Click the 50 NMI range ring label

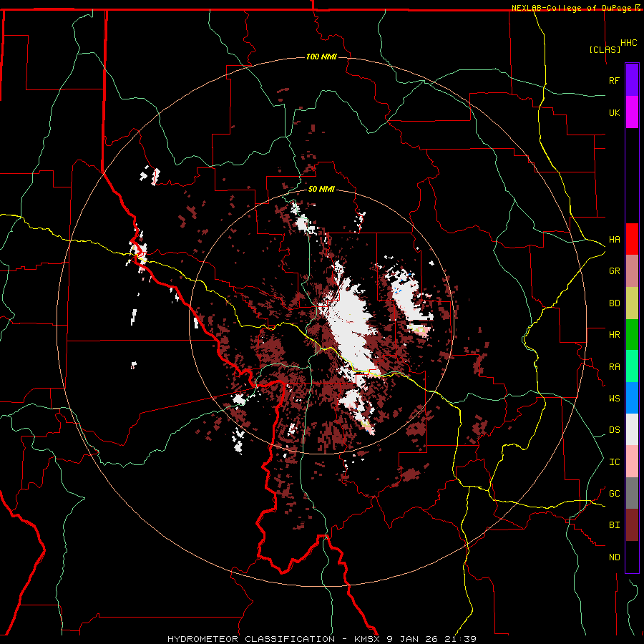321,189
